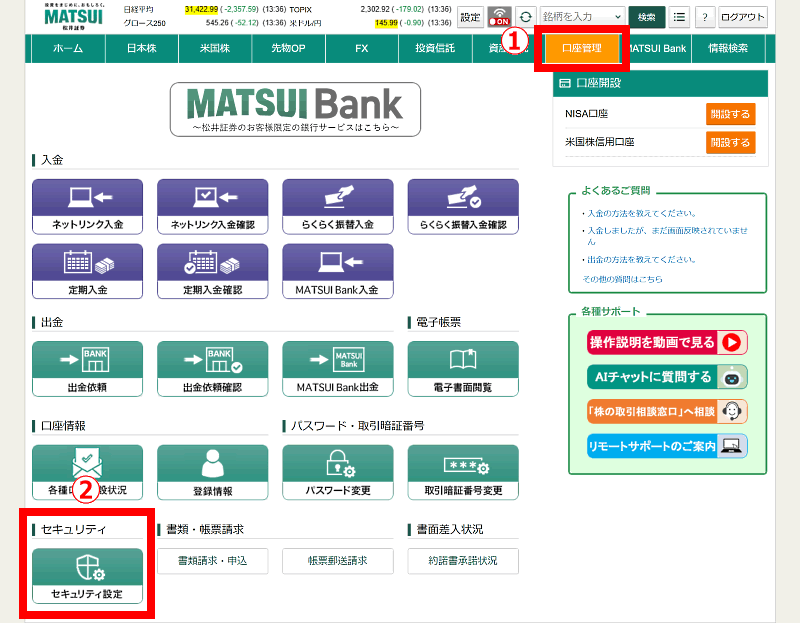Image resolution: width=800 pixels, height=623 pixels.
Task: Click the MATSUI Bank banner
Action: point(295,109)
